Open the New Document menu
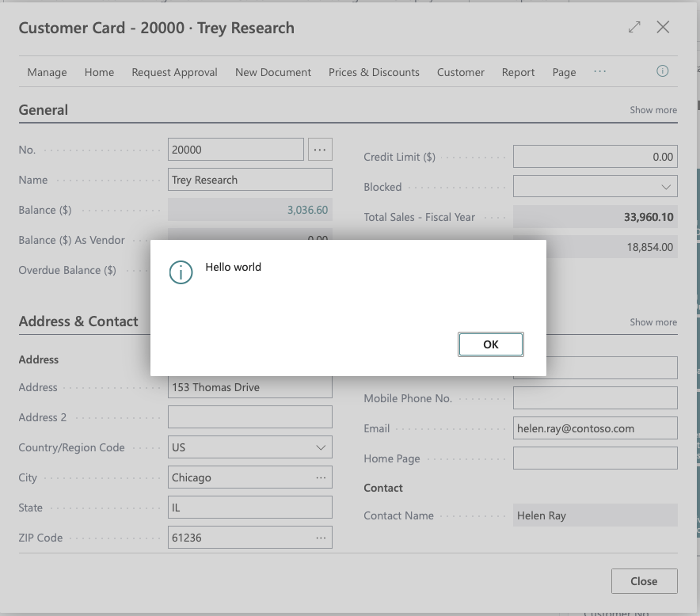The height and width of the screenshot is (616, 700). click(273, 72)
